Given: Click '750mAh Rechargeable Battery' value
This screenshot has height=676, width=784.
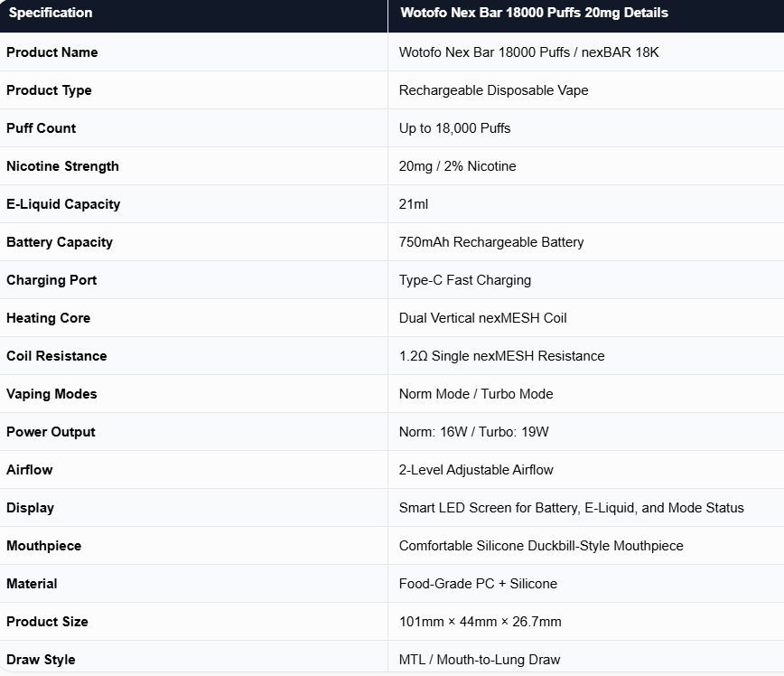Looking at the screenshot, I should point(491,242).
